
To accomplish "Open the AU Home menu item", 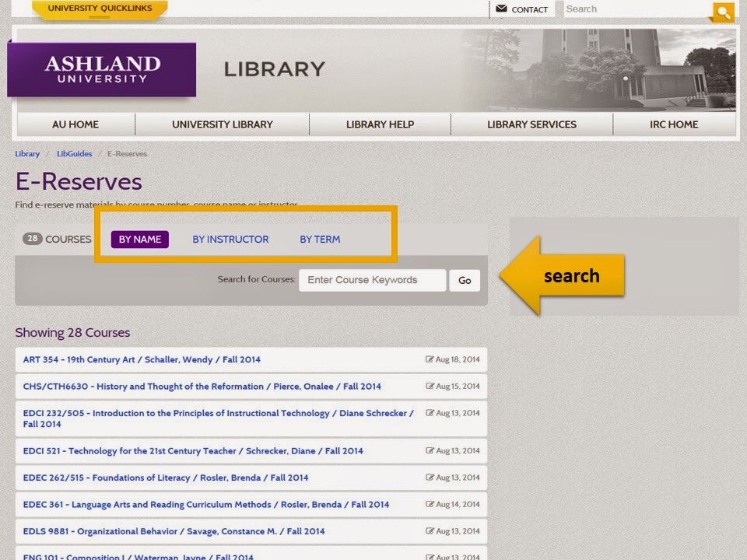I will pos(75,124).
